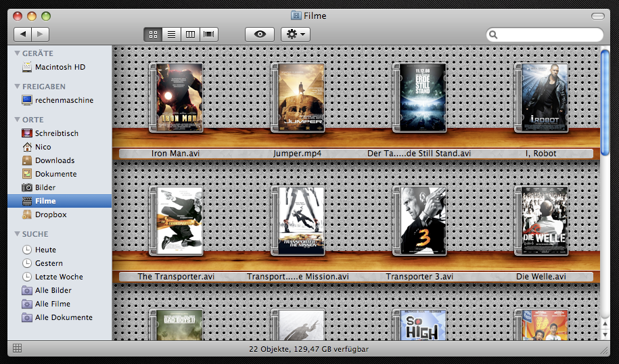Show files from Heute search
The height and width of the screenshot is (364, 619).
(x=60, y=250)
